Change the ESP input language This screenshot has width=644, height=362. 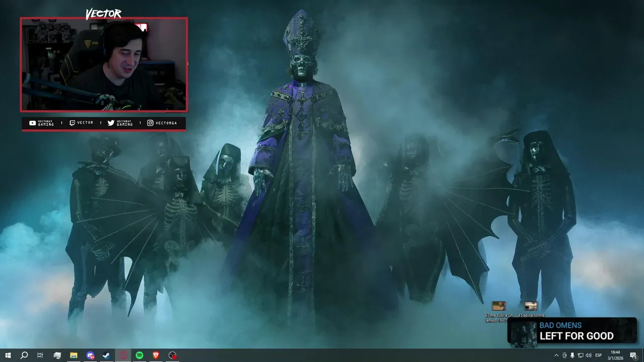(599, 355)
